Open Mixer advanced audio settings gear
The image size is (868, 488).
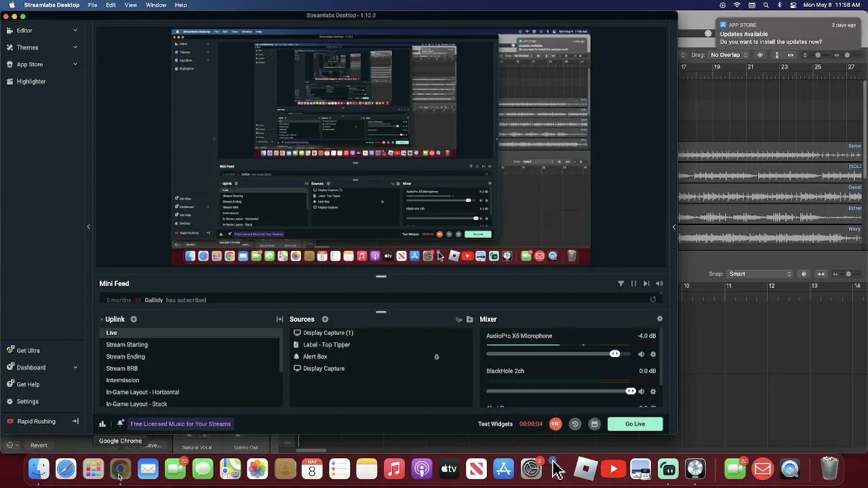660,319
